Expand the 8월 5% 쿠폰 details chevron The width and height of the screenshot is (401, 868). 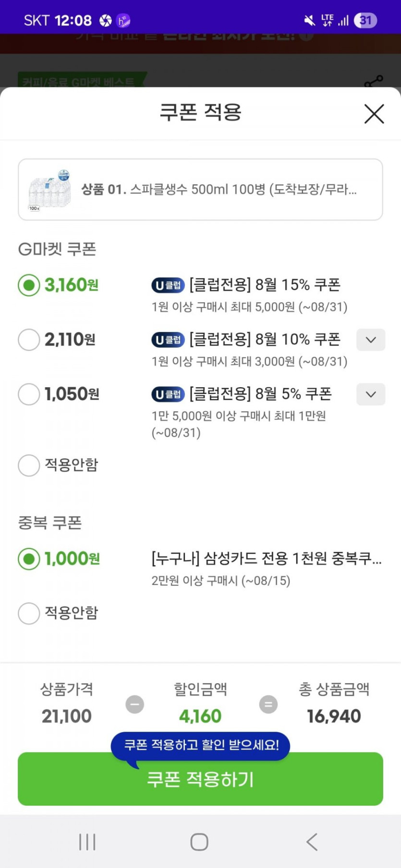[x=371, y=394]
